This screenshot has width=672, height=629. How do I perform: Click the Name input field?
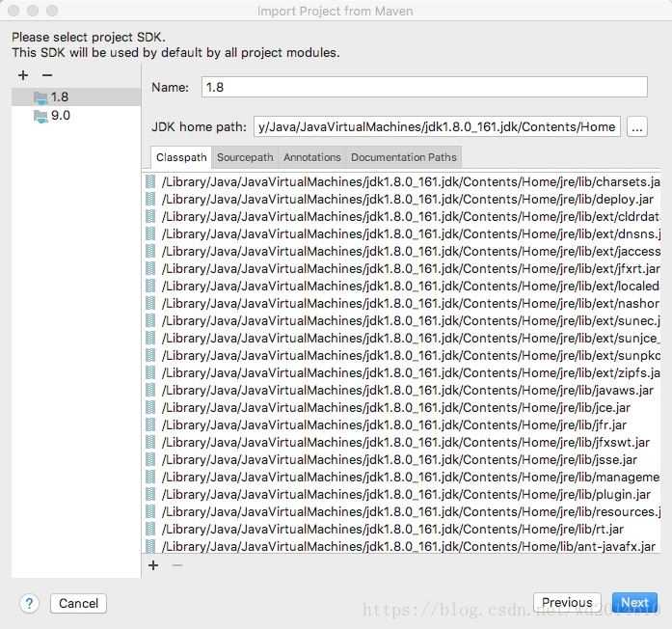(424, 87)
